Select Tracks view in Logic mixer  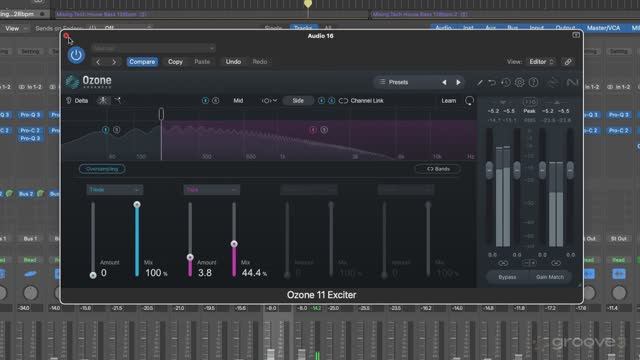coord(303,28)
